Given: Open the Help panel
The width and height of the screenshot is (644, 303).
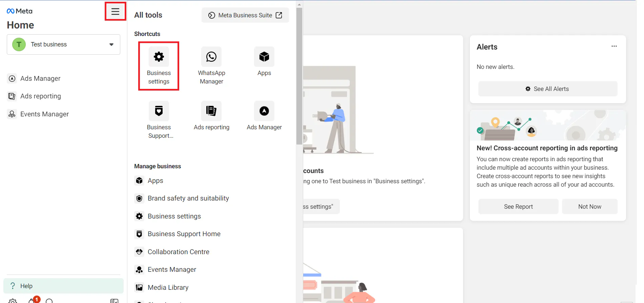Looking at the screenshot, I should (x=63, y=286).
